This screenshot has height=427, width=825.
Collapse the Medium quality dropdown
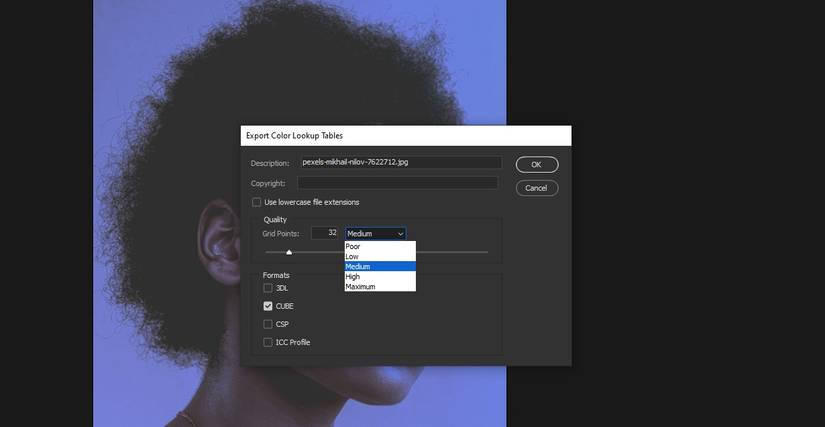coord(375,233)
